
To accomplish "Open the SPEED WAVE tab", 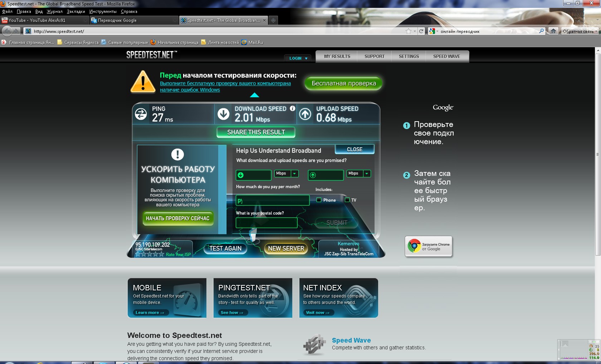I will click(447, 56).
